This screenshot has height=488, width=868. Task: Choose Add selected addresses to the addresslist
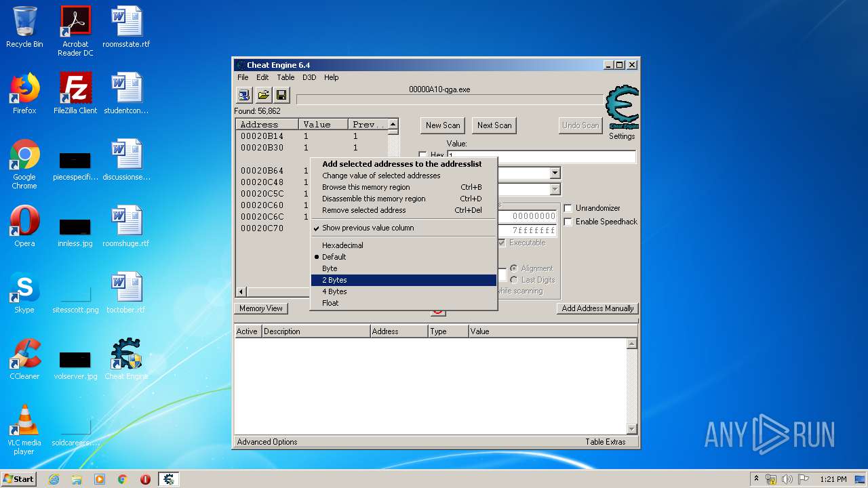(403, 164)
